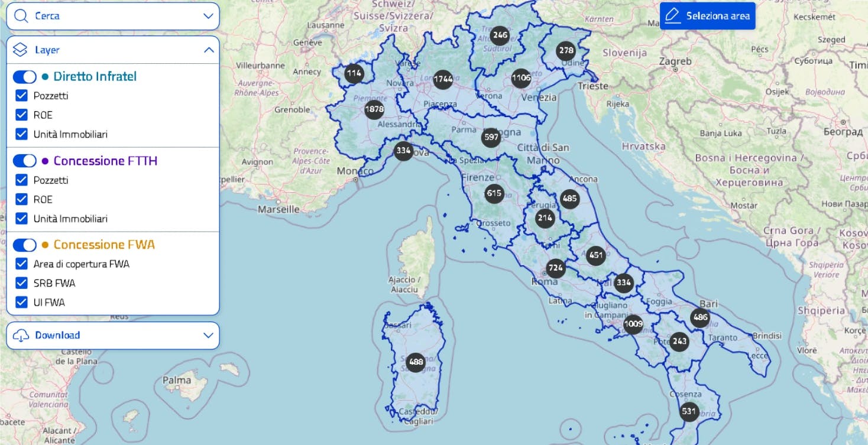This screenshot has height=445, width=868.
Task: Expand the Cerca search dropdown
Action: coord(208,15)
